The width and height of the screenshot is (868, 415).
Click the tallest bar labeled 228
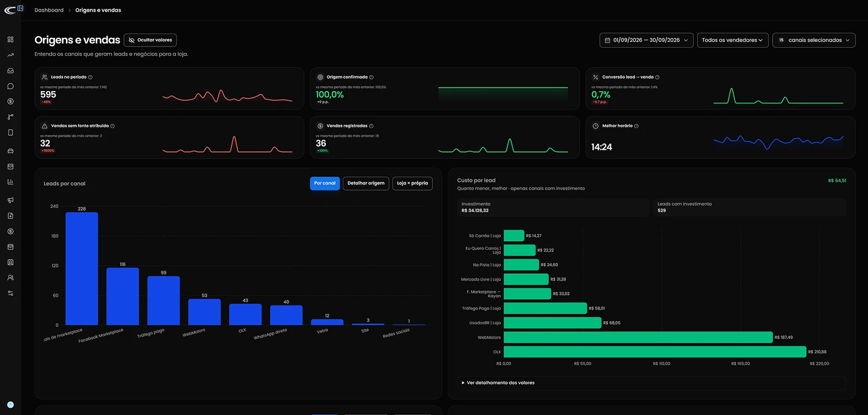82,268
